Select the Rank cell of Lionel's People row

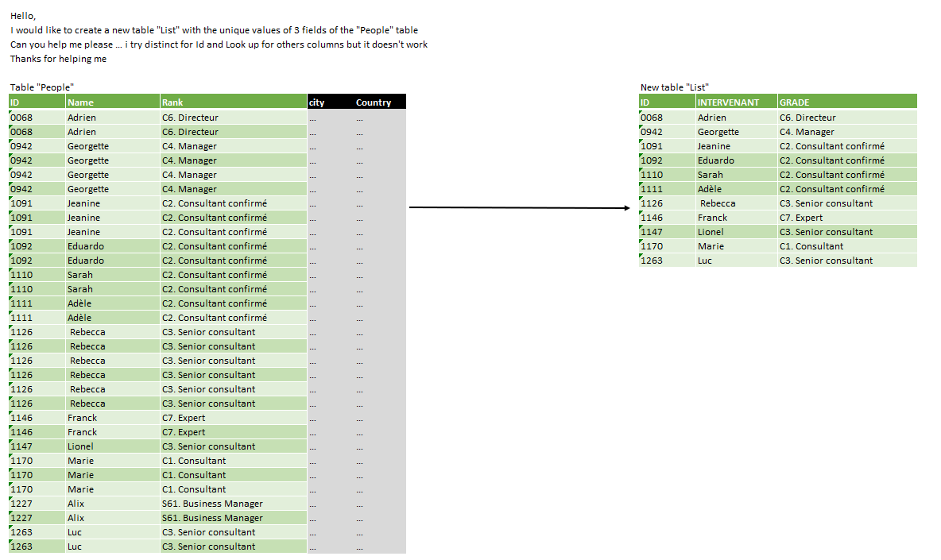click(x=234, y=446)
